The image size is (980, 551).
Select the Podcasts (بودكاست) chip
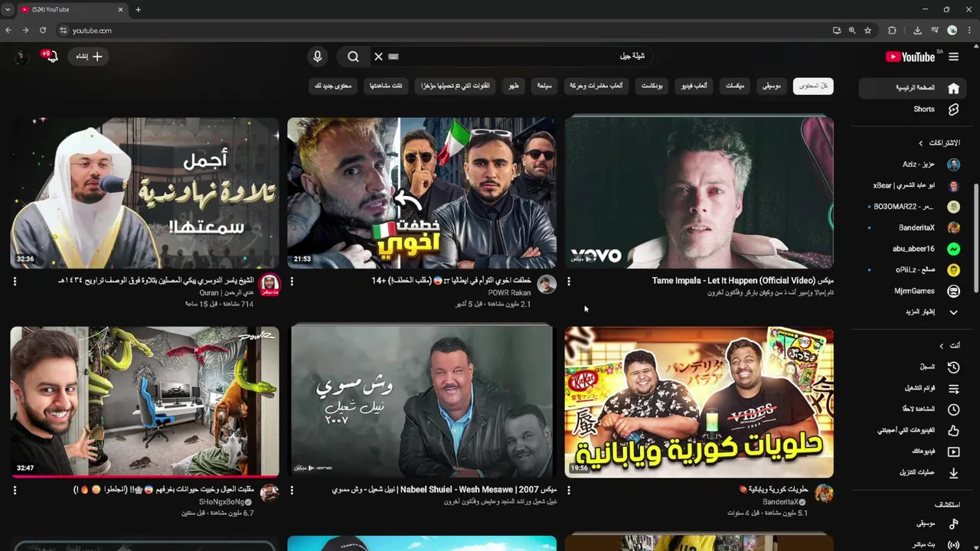652,86
